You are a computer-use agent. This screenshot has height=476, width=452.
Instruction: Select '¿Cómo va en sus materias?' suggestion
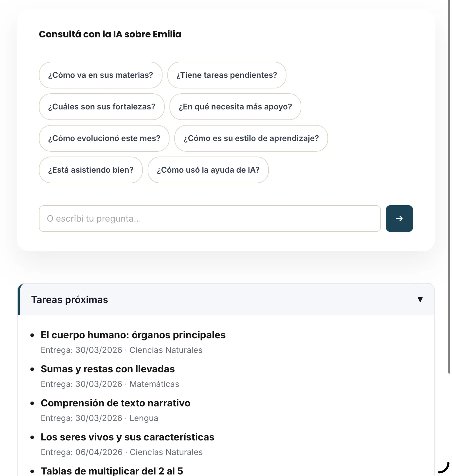point(101,75)
